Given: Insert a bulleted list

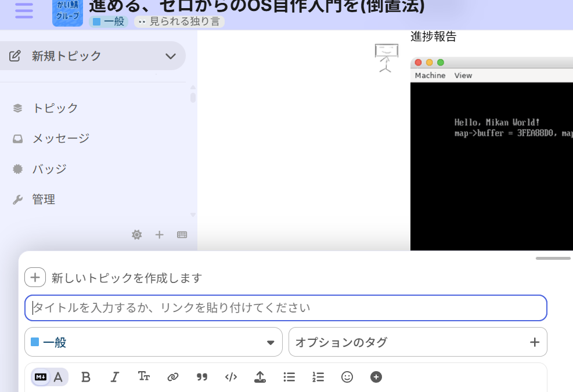Looking at the screenshot, I should click(289, 378).
